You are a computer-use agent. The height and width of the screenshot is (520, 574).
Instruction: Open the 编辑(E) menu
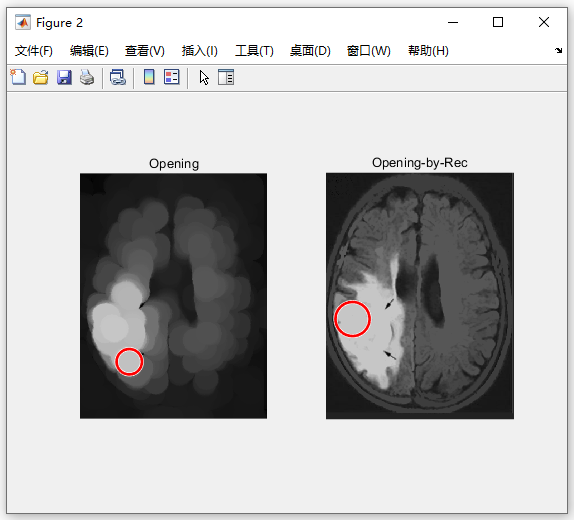(x=89, y=51)
